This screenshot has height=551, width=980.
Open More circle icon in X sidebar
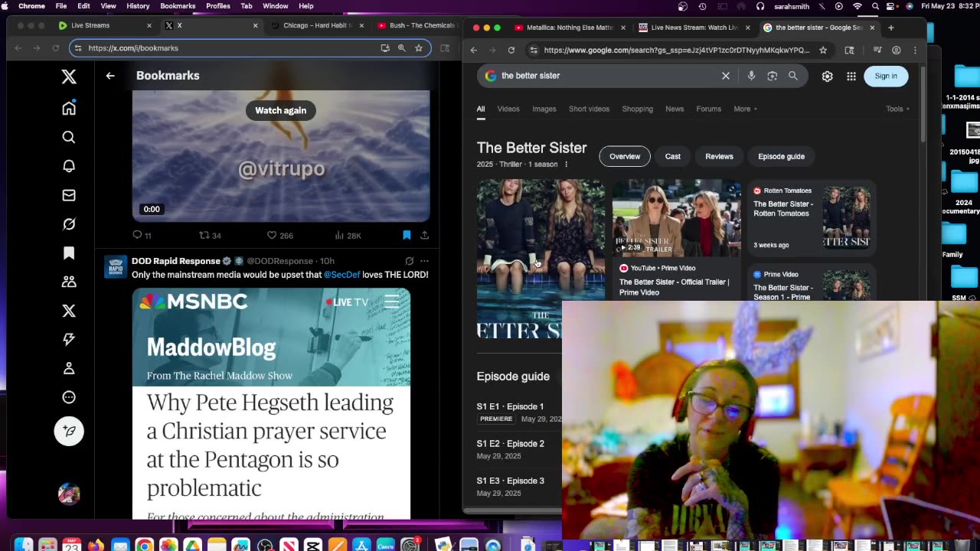point(69,397)
